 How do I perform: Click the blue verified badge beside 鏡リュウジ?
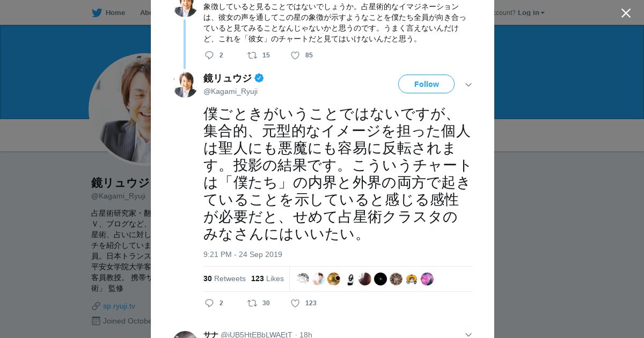259,78
